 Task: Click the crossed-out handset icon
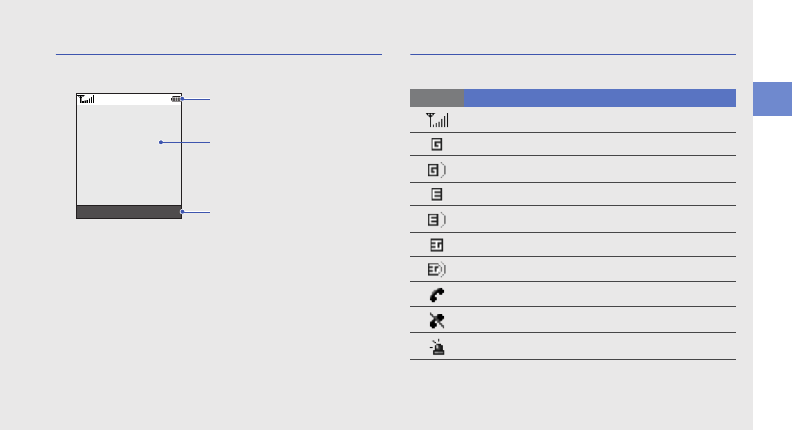tap(437, 321)
